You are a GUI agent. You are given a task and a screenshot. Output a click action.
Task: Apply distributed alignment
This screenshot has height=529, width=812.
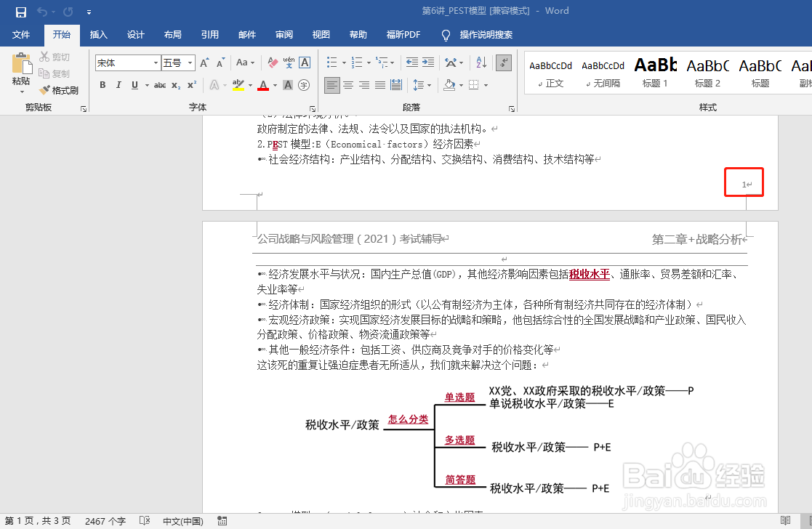(396, 85)
